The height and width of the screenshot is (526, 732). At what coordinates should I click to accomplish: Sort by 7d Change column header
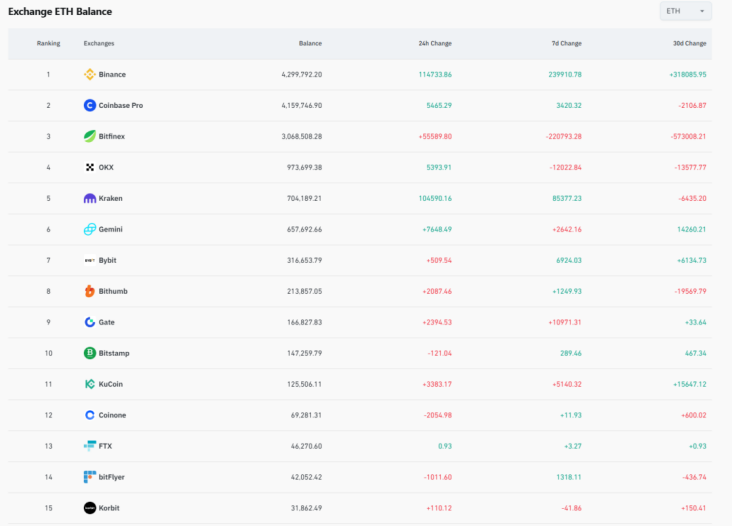[x=565, y=44]
